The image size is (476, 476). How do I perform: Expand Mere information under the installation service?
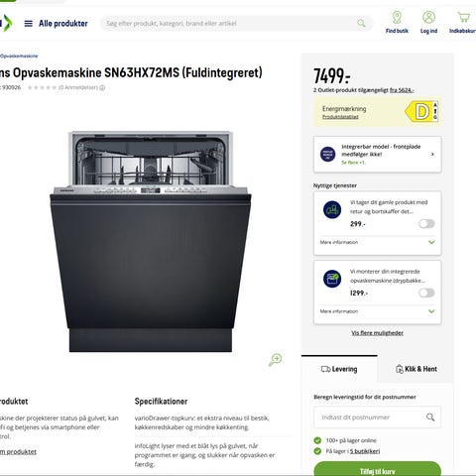[x=377, y=311]
